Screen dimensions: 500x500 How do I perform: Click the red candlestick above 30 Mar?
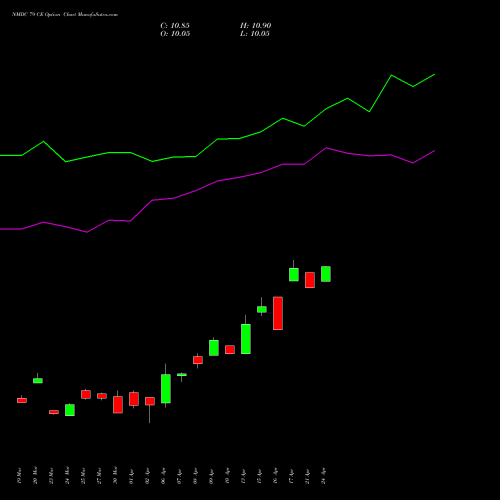tap(118, 405)
